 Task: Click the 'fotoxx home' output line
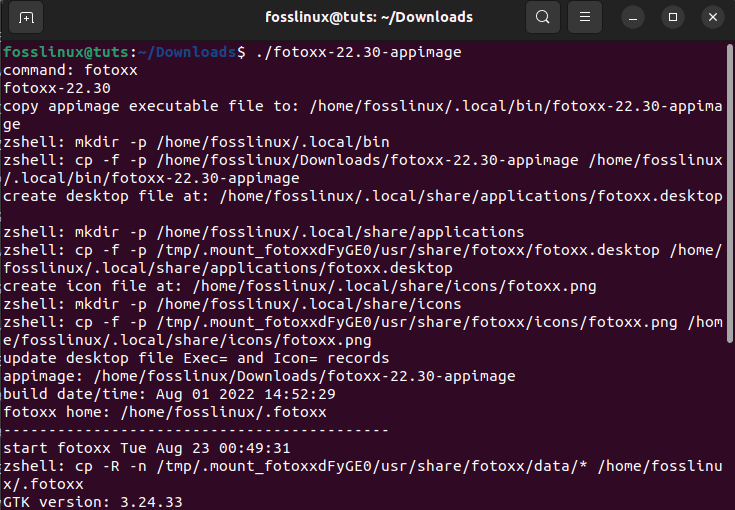pyautogui.click(x=164, y=412)
